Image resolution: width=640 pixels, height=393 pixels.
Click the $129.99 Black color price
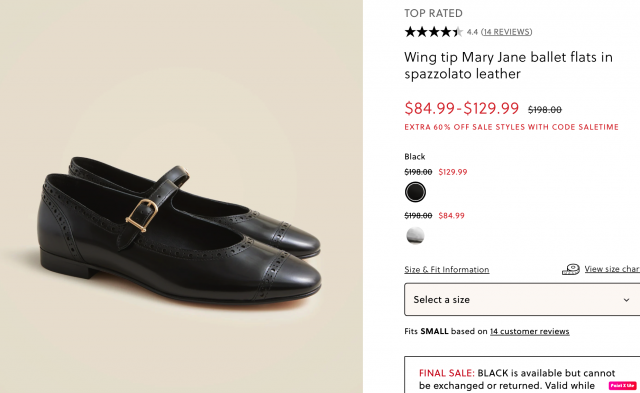[453, 172]
